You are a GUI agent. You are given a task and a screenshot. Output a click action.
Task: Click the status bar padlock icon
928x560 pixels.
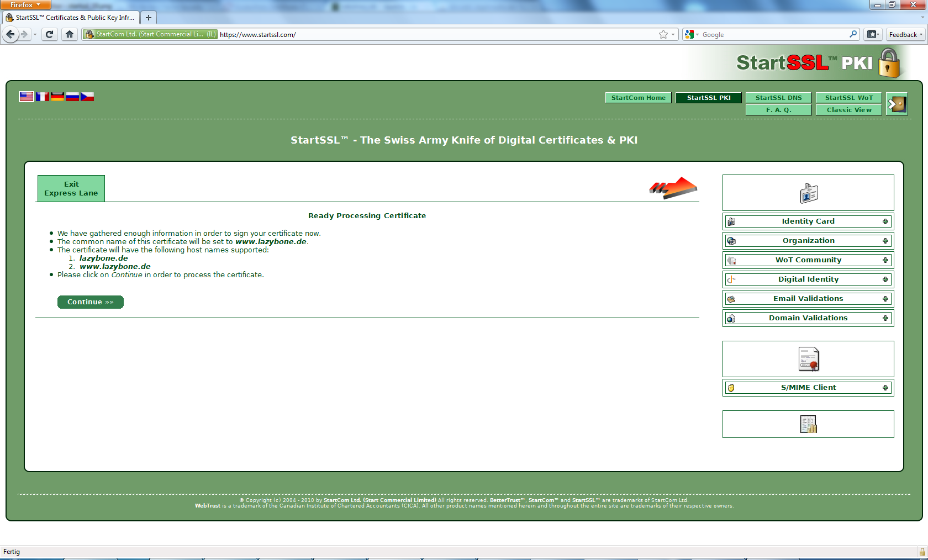[x=922, y=552]
